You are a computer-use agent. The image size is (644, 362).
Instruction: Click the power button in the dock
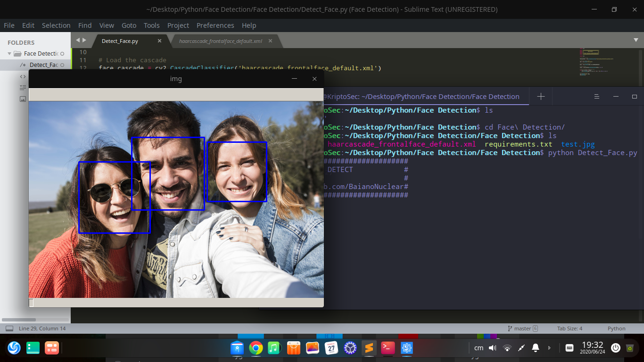click(616, 348)
